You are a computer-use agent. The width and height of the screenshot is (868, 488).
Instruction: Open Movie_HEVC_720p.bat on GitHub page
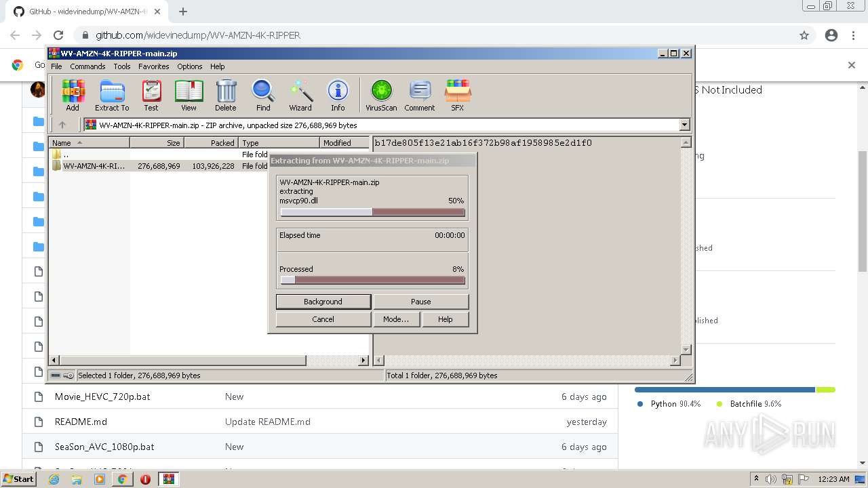102,396
